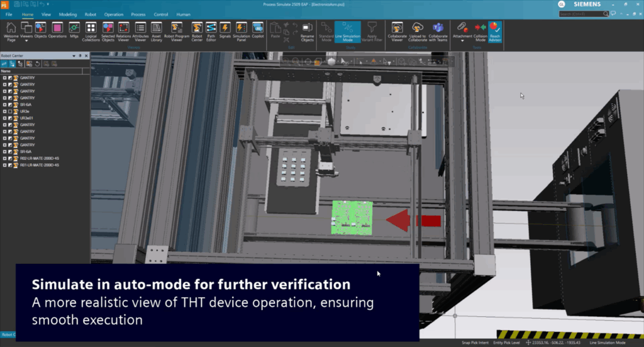Activate Line Simulation Mode button
Image resolution: width=644 pixels, height=347 pixels.
click(x=347, y=31)
